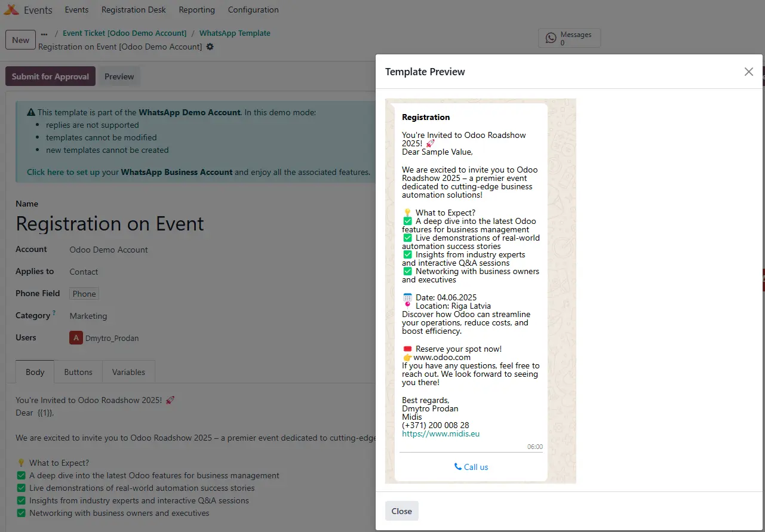
Task: Open the Events menu
Action: (x=76, y=10)
